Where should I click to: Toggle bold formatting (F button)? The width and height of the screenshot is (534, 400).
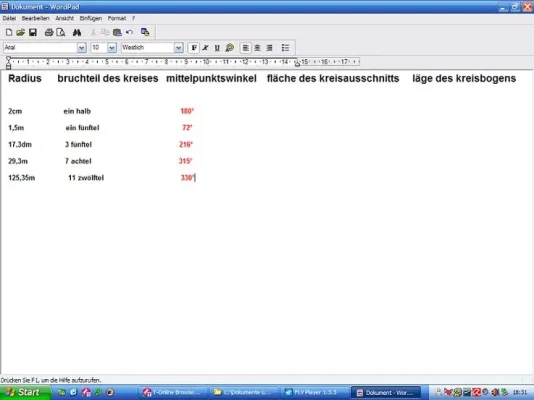pyautogui.click(x=194, y=48)
